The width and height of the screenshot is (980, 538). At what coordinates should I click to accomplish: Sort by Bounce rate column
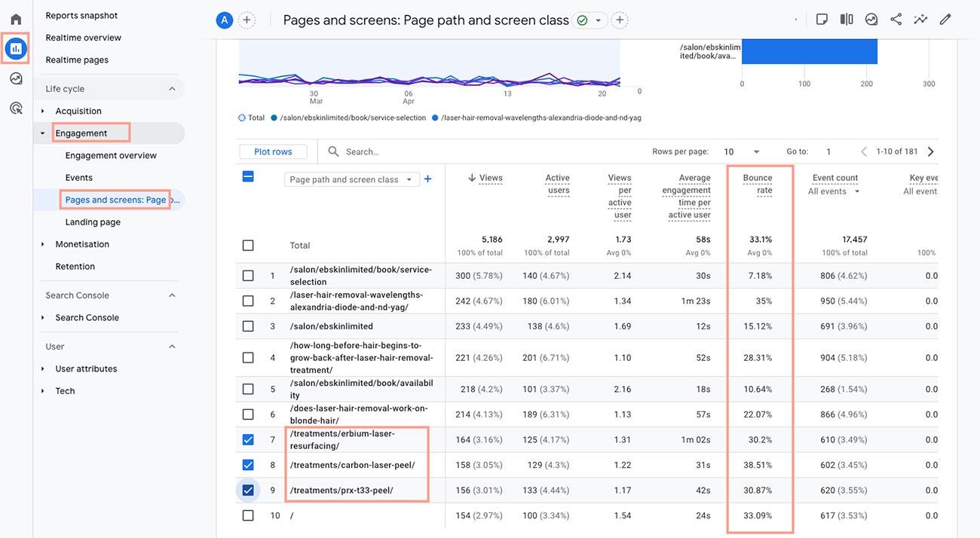758,184
